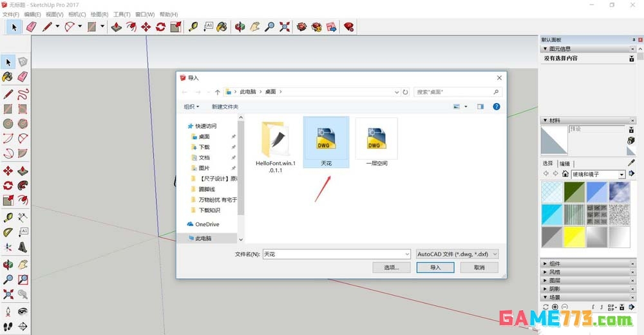Open the 相机(C) menu
644x335 pixels.
pyautogui.click(x=77, y=14)
